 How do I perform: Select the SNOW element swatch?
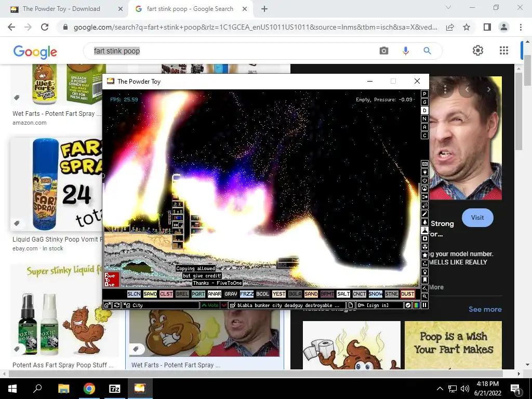point(375,294)
